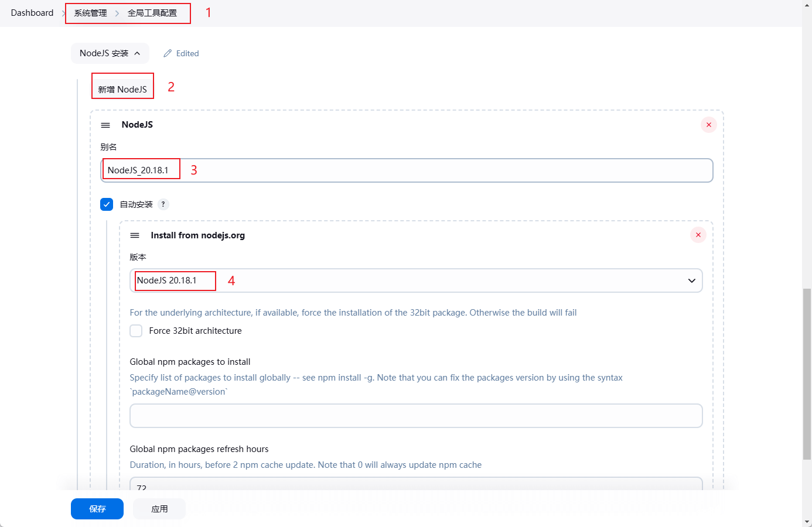Click the 新增 NodeJS button
812x527 pixels.
tap(122, 89)
